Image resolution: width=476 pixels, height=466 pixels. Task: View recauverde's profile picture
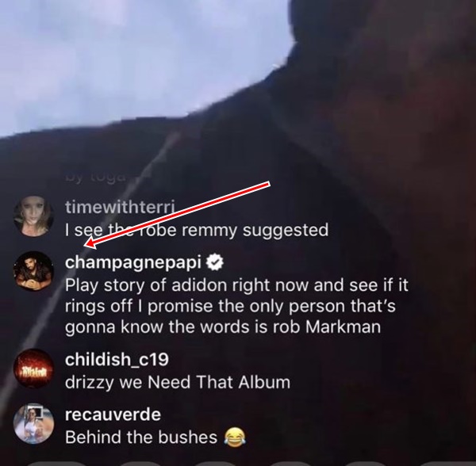tap(33, 423)
